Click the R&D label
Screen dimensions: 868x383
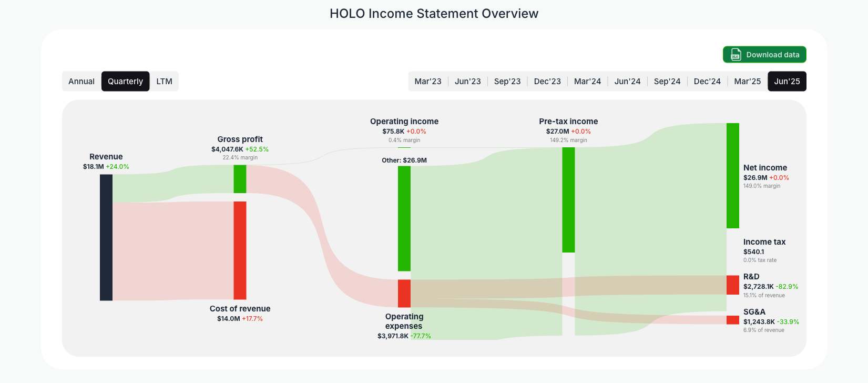pyautogui.click(x=751, y=277)
